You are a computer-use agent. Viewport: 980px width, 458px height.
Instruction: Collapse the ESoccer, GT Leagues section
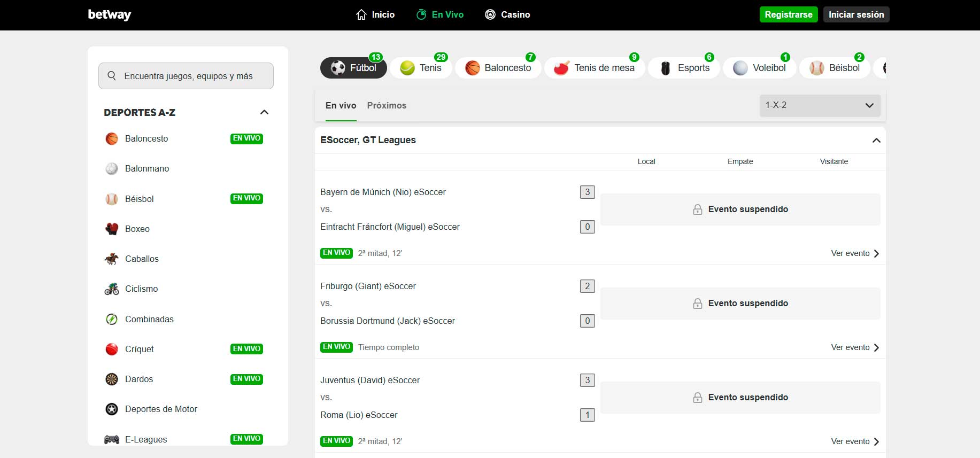(x=876, y=140)
